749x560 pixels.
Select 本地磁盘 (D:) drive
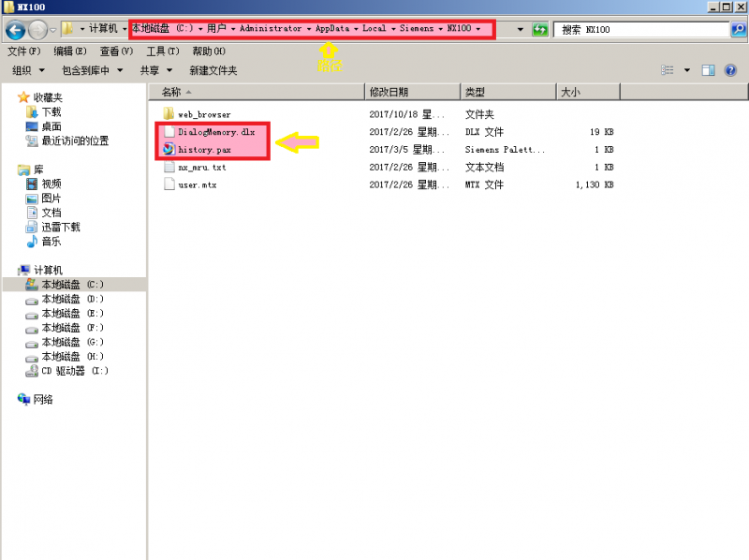tap(73, 299)
